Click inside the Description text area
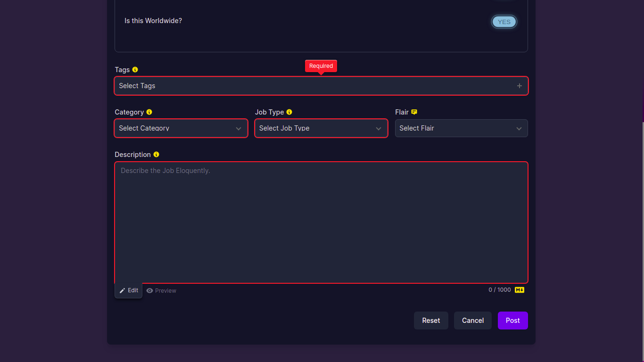Image resolution: width=644 pixels, height=362 pixels. 321,222
